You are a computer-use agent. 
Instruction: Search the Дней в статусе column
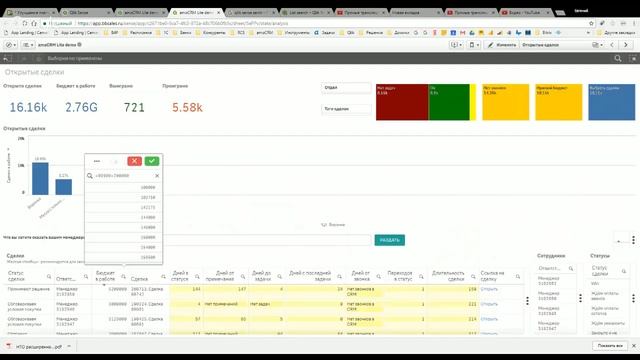point(197,277)
